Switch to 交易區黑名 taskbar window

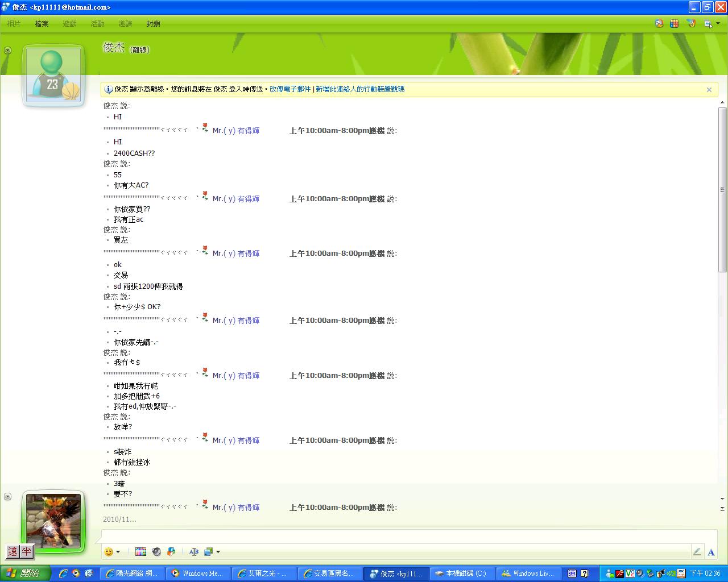point(330,573)
